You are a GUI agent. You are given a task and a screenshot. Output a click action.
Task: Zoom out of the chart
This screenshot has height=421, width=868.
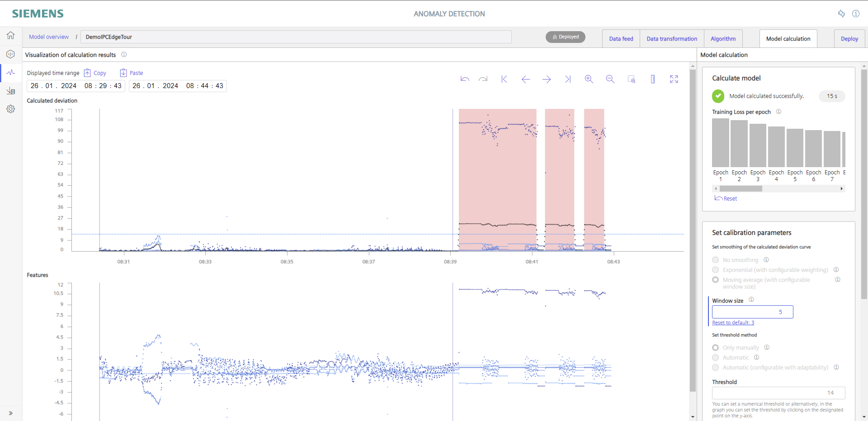click(610, 79)
